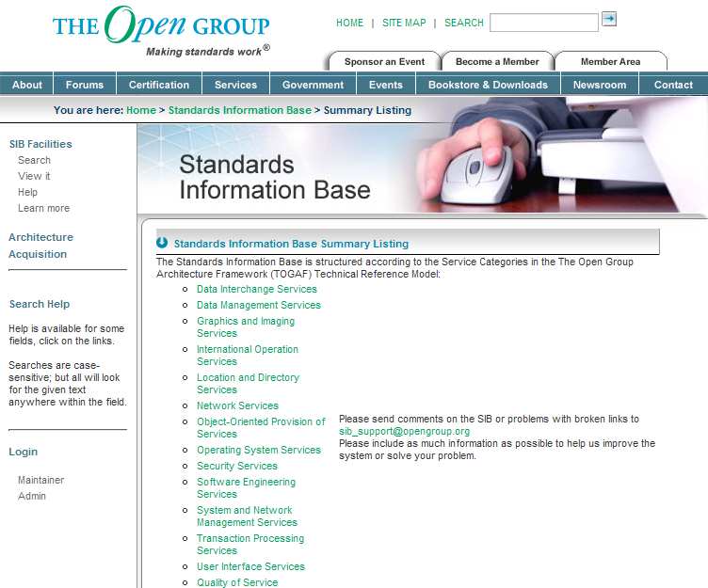The width and height of the screenshot is (708, 588).
Task: Open the Acquisition sidebar link
Action: click(38, 254)
